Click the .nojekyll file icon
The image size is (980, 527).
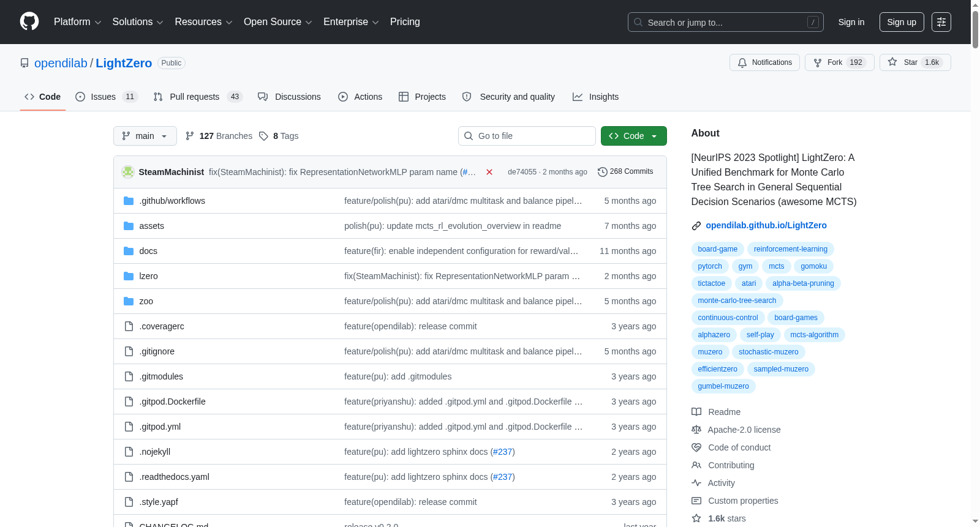tap(129, 452)
